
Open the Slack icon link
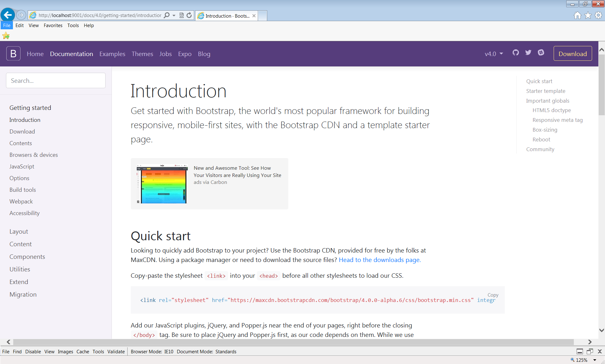click(541, 53)
